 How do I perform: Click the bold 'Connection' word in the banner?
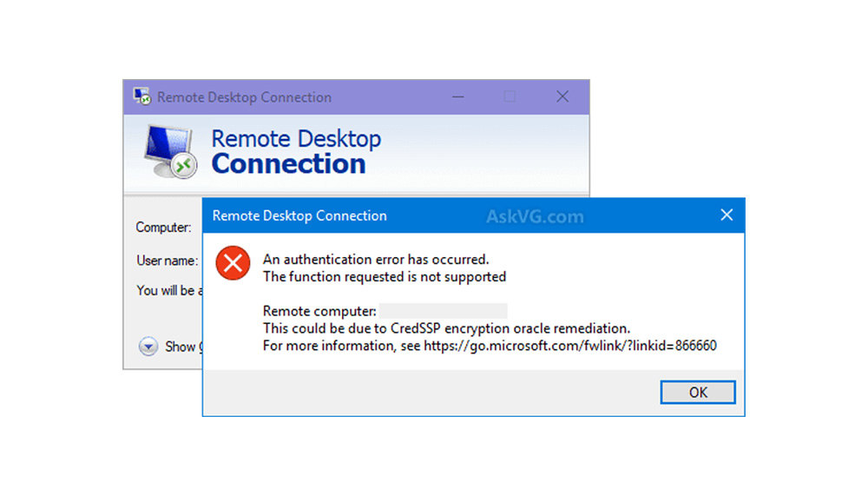[x=288, y=164]
